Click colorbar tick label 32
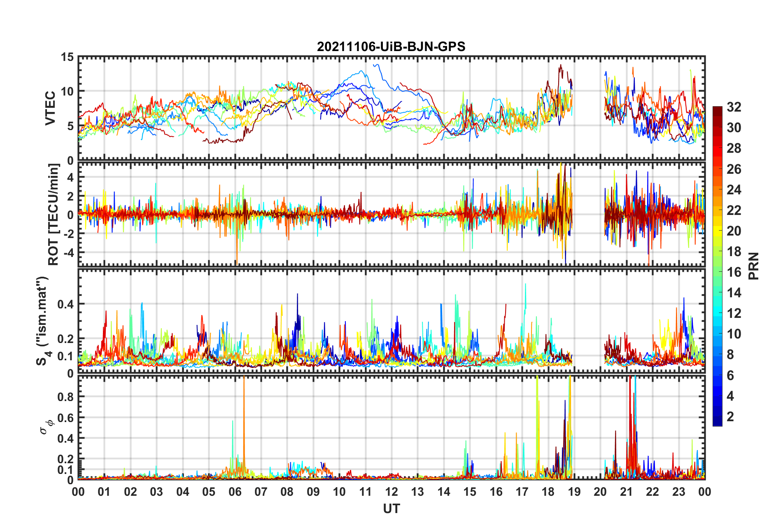 (734, 107)
